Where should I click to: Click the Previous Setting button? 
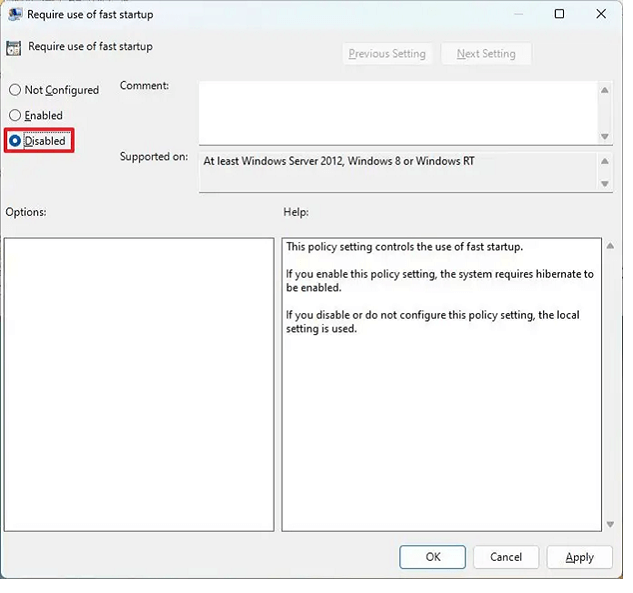click(386, 54)
